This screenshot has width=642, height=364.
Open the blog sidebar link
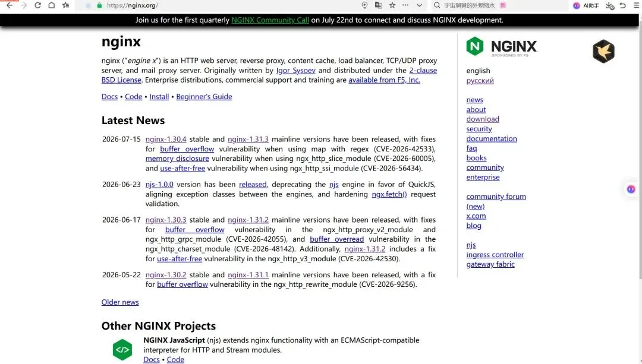[474, 226]
